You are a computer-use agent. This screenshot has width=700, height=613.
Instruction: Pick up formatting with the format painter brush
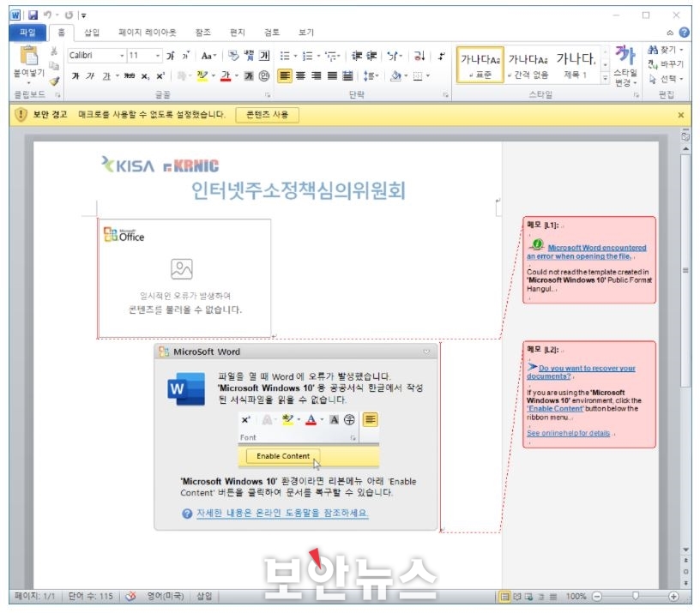click(x=54, y=81)
